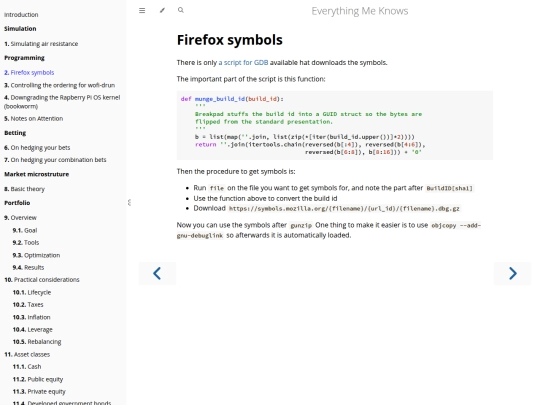Image resolution: width=540 pixels, height=405 pixels.
Task: Select Firefox symbols in sidebar
Action: click(x=29, y=73)
